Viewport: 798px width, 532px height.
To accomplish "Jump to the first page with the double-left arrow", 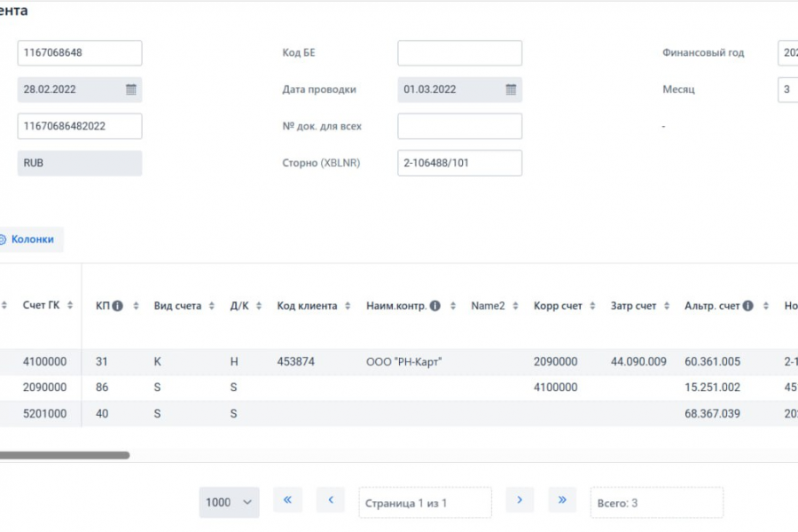I will tap(287, 500).
